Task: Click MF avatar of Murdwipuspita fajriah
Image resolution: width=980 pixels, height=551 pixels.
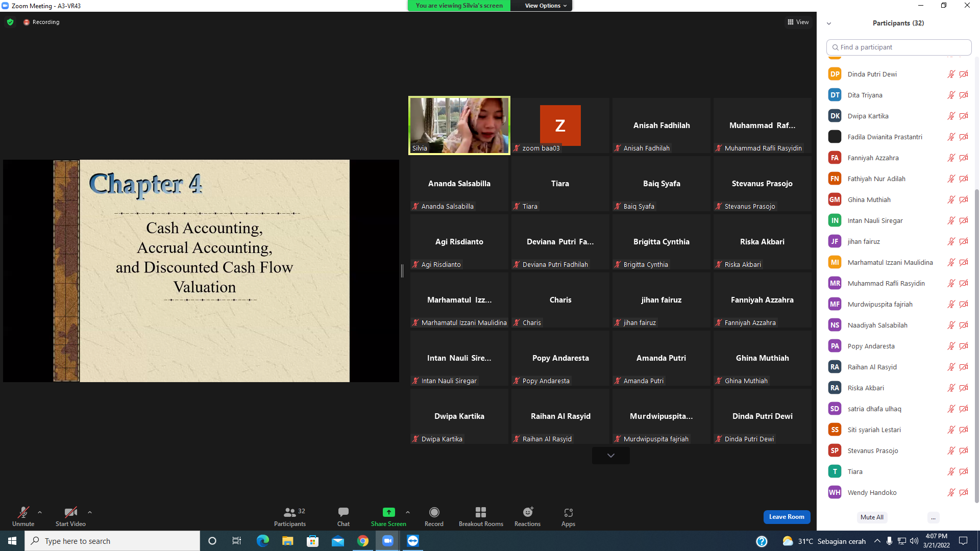Action: click(x=835, y=304)
